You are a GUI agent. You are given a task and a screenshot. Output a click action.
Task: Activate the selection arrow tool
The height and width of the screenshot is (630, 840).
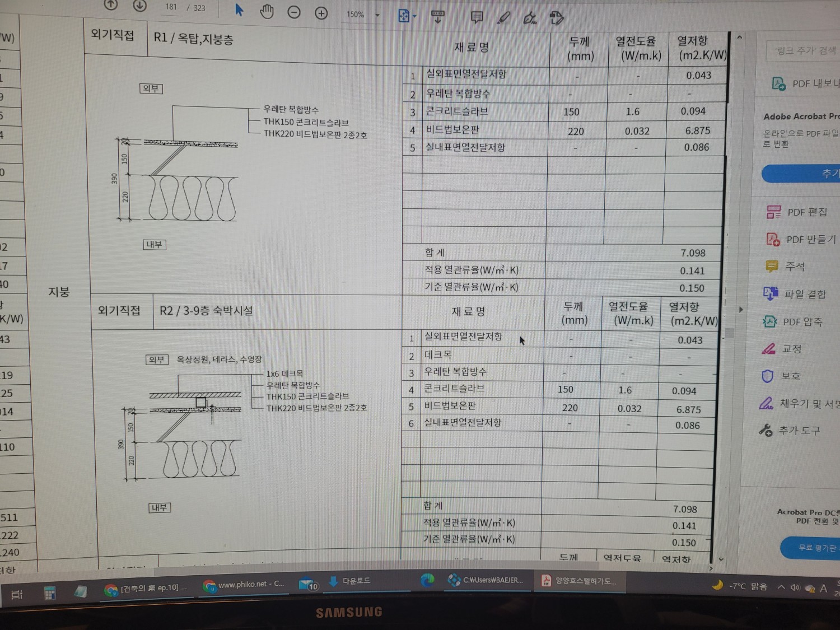(239, 11)
